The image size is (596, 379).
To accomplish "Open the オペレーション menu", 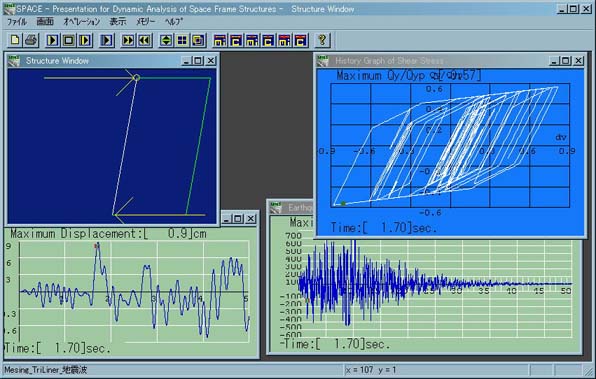I will [81, 22].
